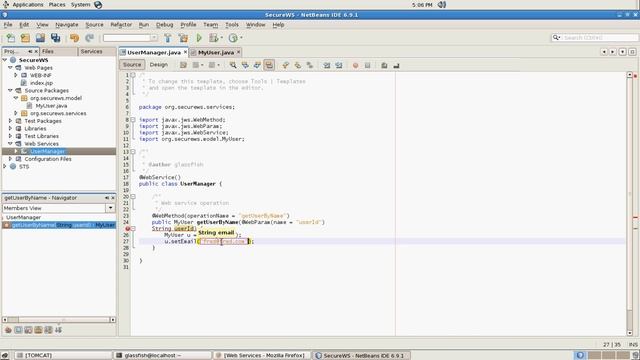Toggle Show Static Members Navigator filter

(x=28, y=330)
